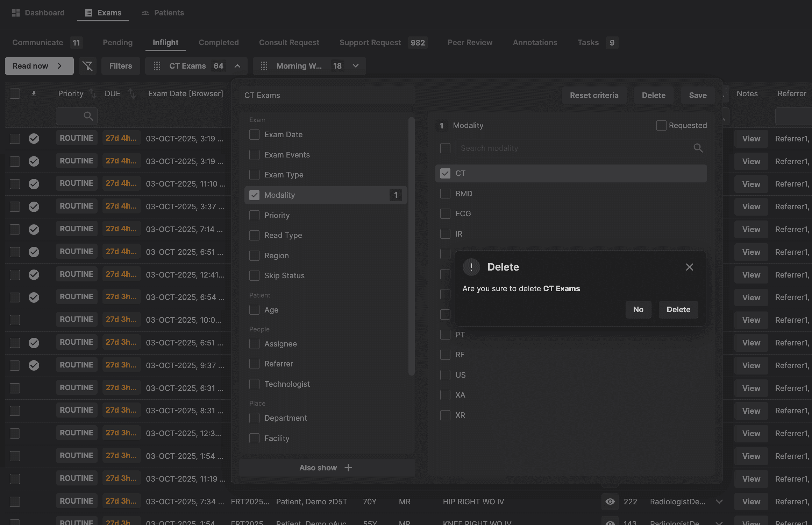Click the DUE column sort arrows
This screenshot has height=525, width=812.
click(131, 93)
